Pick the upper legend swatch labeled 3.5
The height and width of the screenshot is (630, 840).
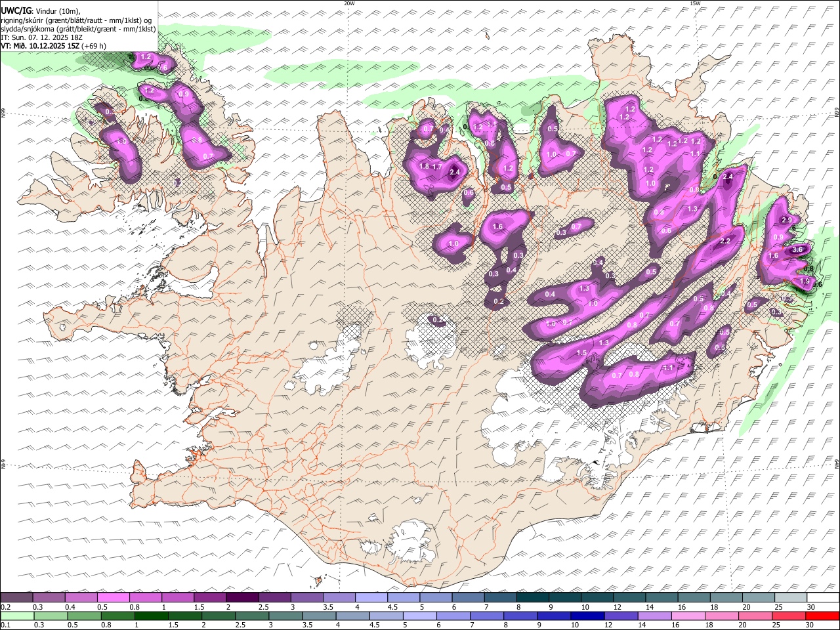pyautogui.click(x=339, y=597)
